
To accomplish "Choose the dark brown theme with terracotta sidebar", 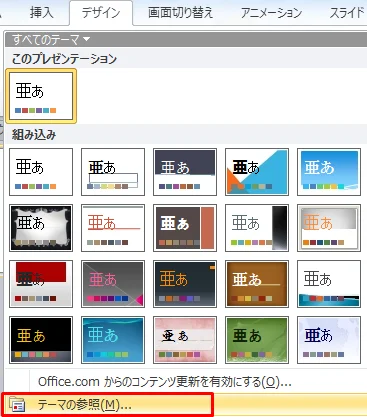I will click(x=185, y=228).
